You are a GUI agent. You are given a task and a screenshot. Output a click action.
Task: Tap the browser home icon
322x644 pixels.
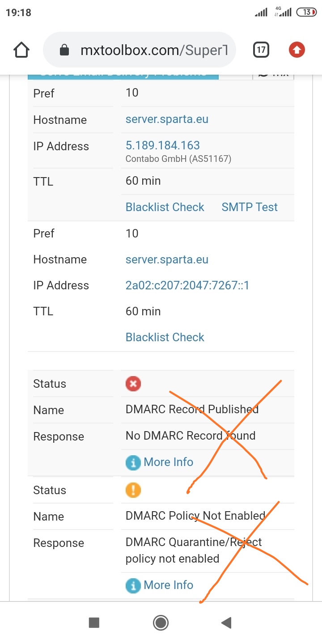(x=21, y=50)
